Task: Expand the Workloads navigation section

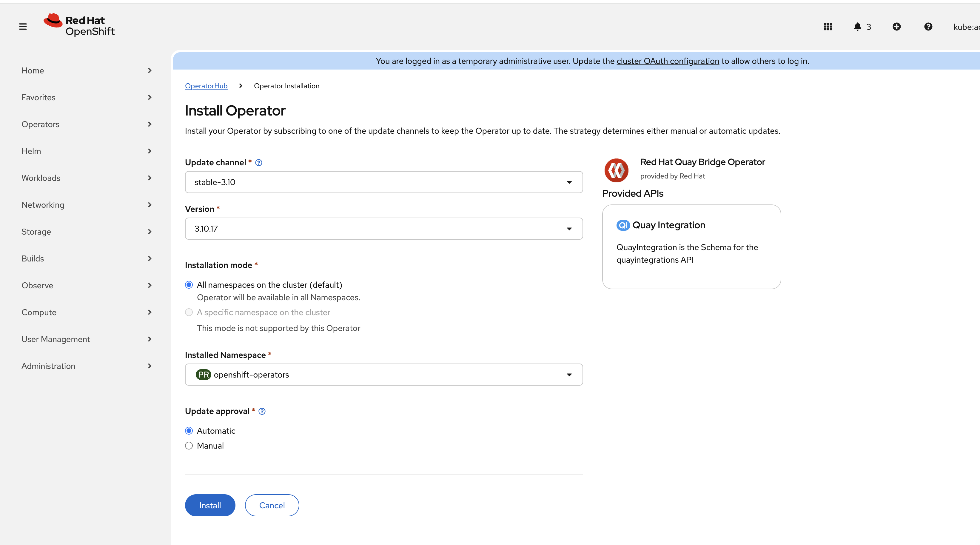Action: point(86,178)
